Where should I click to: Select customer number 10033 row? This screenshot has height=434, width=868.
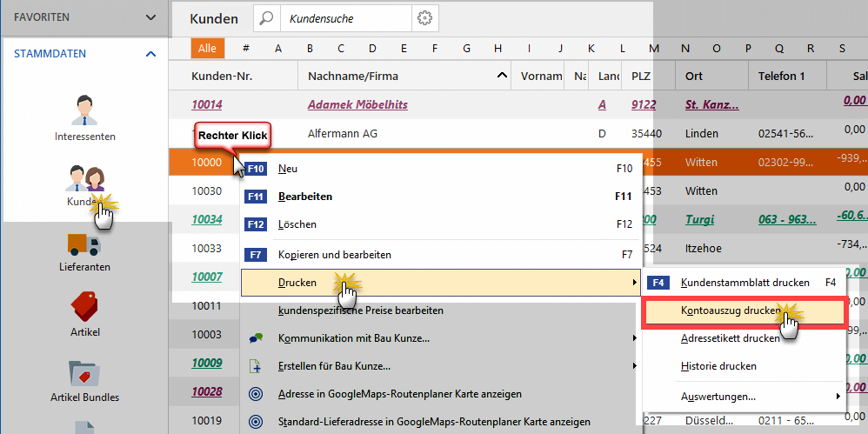[x=206, y=248]
